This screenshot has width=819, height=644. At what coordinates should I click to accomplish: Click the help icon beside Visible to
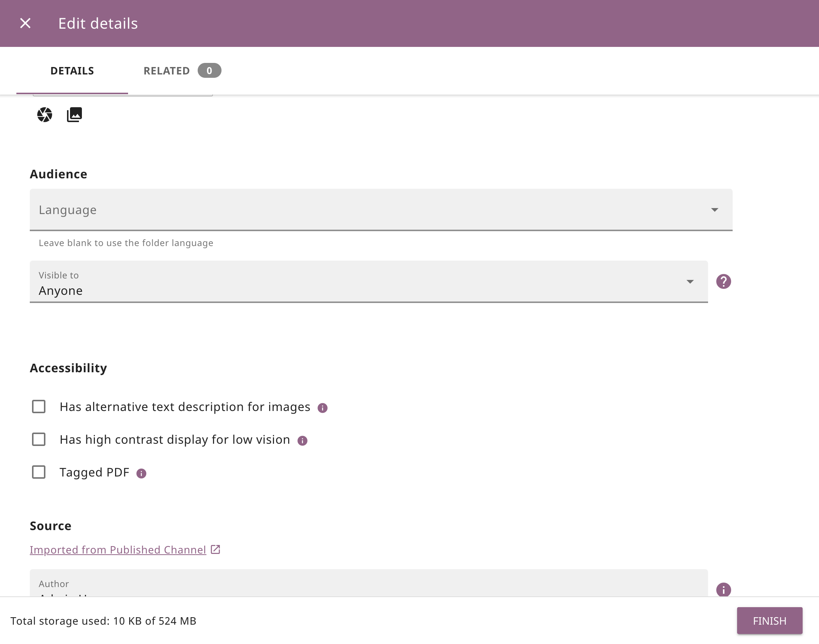coord(723,281)
